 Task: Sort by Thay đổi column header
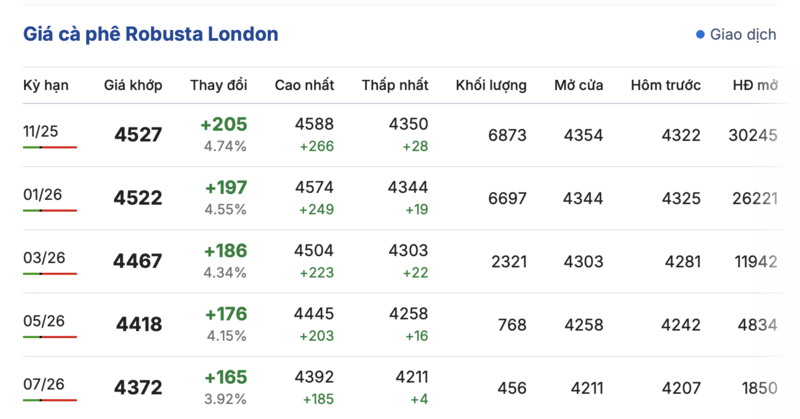(219, 85)
